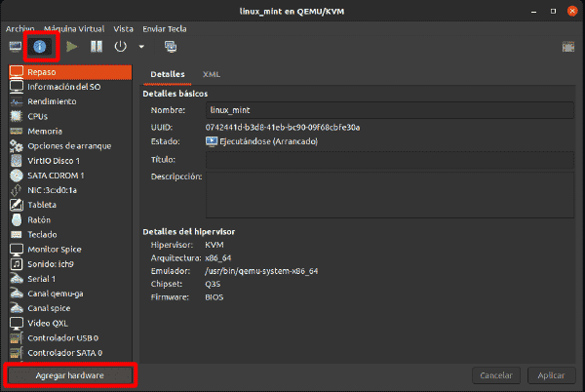Maximize the linux_mint window

click(x=553, y=11)
